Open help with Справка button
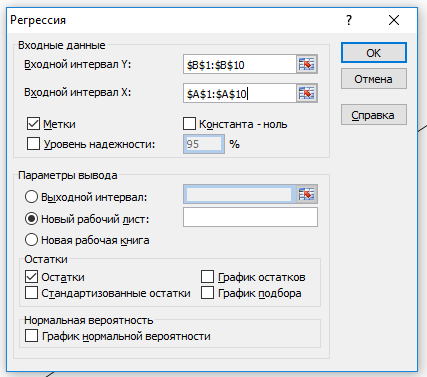The image size is (427, 377). [x=374, y=115]
